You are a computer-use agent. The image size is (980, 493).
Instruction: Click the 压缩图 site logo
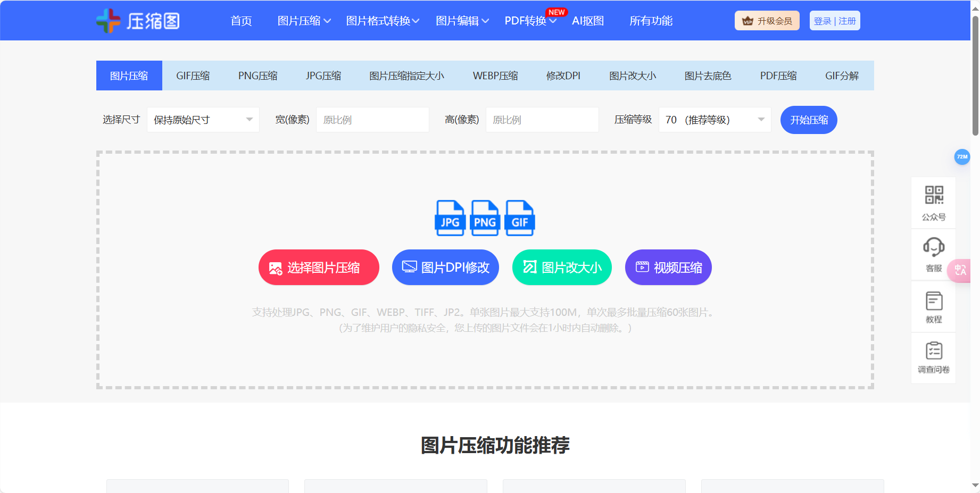pos(137,20)
